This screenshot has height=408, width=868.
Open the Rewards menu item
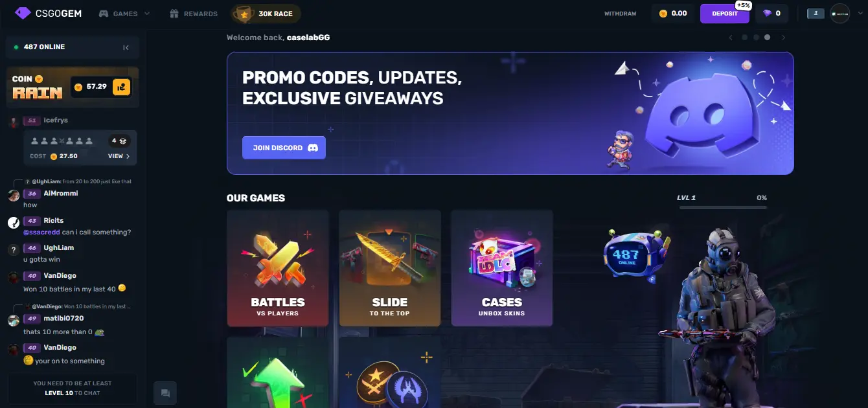(193, 14)
